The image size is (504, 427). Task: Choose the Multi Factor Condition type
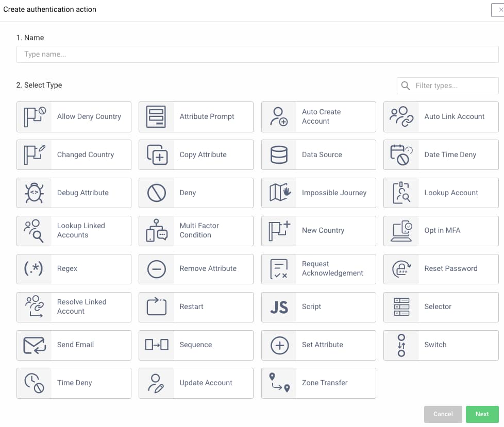pos(196,231)
